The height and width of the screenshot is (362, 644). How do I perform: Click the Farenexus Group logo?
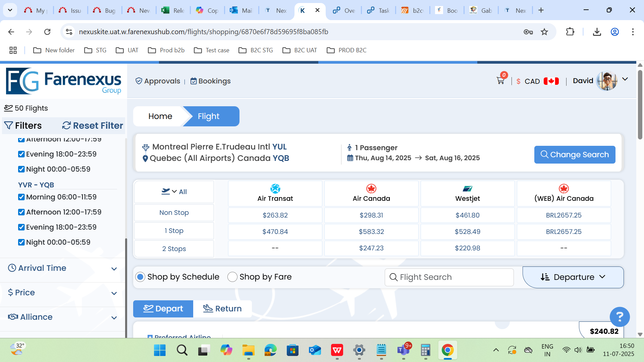(64, 81)
